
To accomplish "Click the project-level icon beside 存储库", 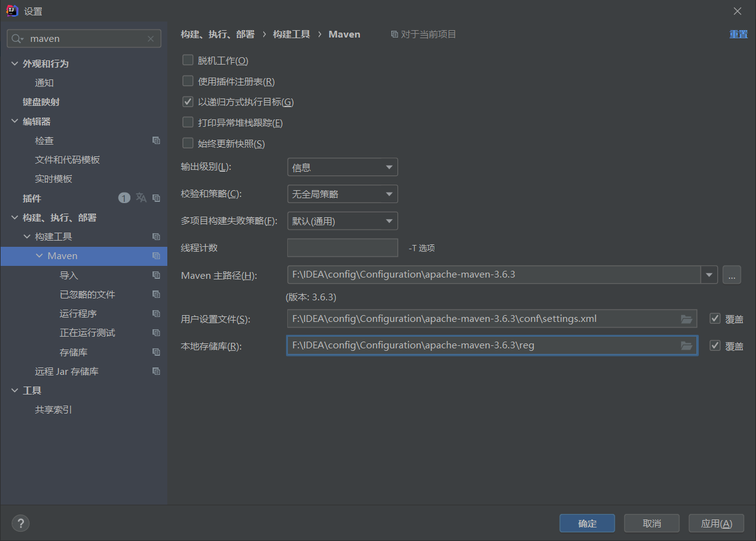I will [x=156, y=352].
